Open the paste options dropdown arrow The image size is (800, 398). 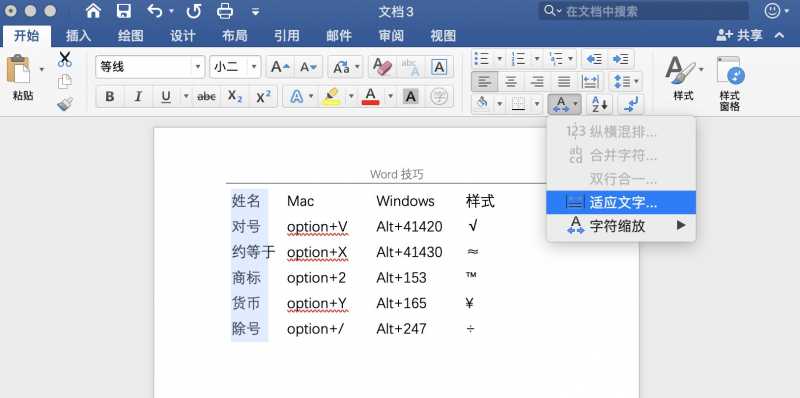[42, 69]
